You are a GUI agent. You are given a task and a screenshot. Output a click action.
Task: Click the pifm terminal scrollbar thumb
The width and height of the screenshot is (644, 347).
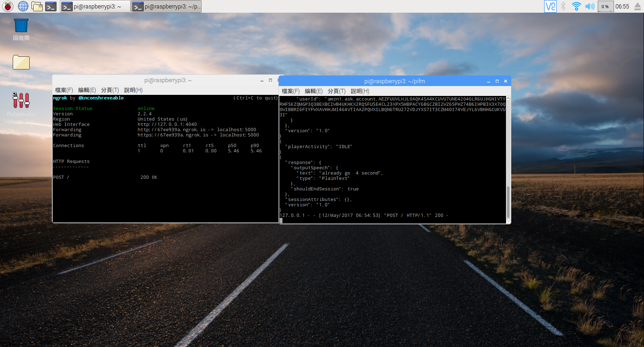508,202
